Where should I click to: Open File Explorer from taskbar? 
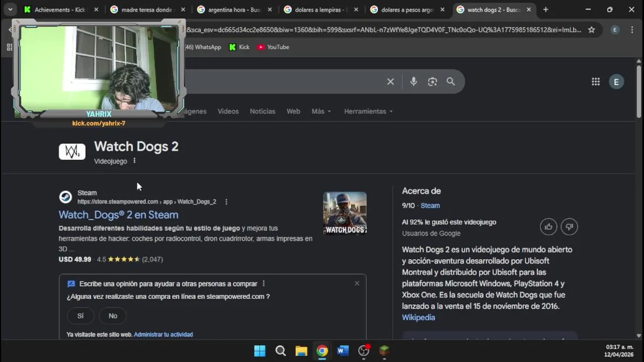point(301,351)
